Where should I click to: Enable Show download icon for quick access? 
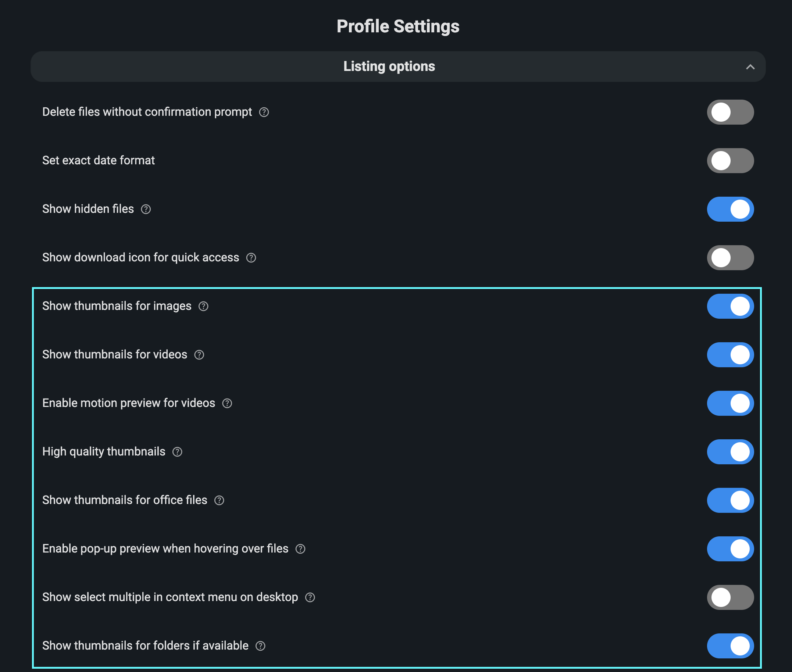coord(730,258)
